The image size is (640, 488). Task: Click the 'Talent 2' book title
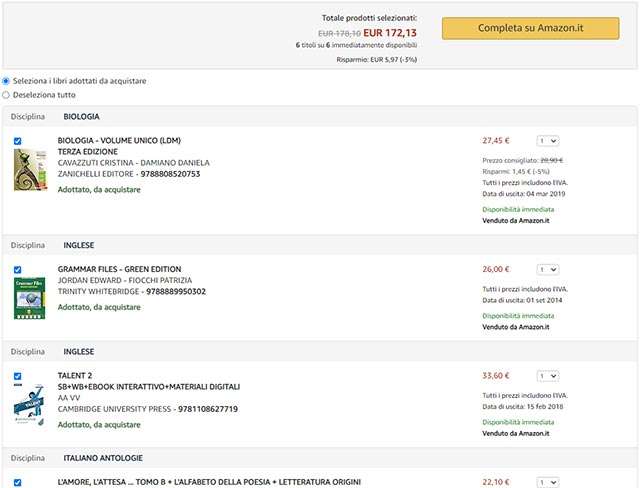pyautogui.click(x=77, y=375)
